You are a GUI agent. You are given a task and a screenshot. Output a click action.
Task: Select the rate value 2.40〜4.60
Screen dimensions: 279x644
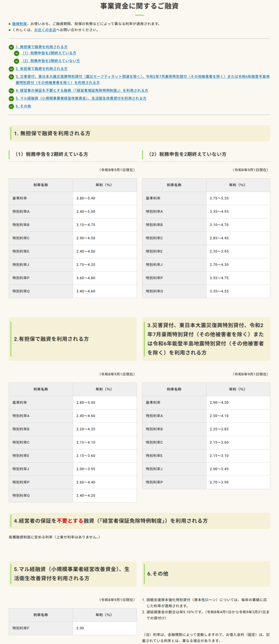86,416
